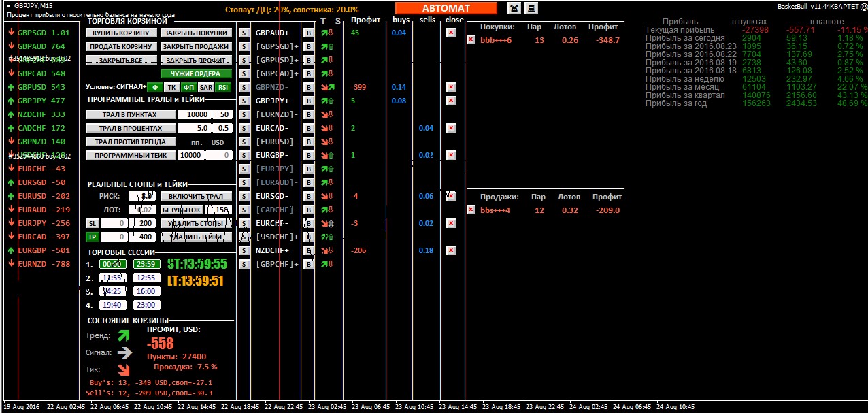
Task: Select session 4 start time 19:40
Action: click(x=113, y=305)
